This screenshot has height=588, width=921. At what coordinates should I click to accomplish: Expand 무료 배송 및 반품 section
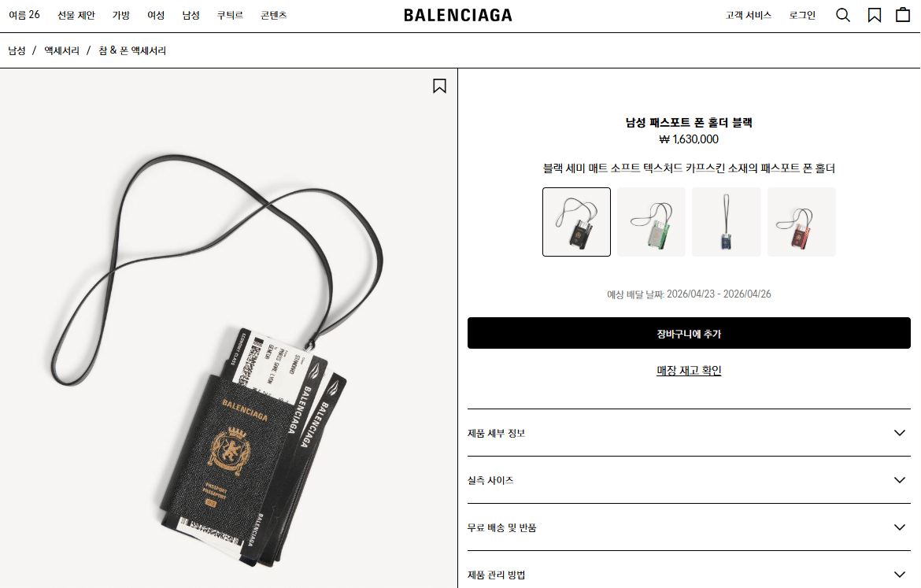(689, 527)
